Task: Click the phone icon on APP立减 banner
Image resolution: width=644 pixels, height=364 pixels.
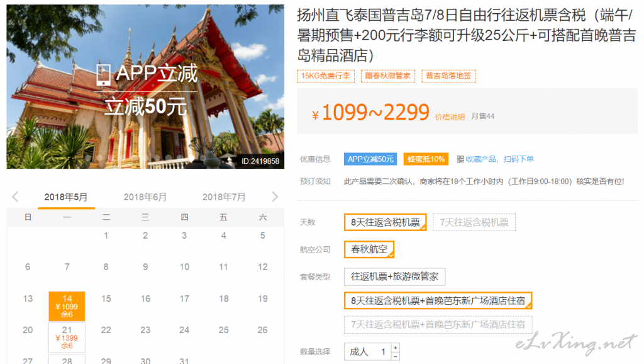Action: (x=103, y=74)
